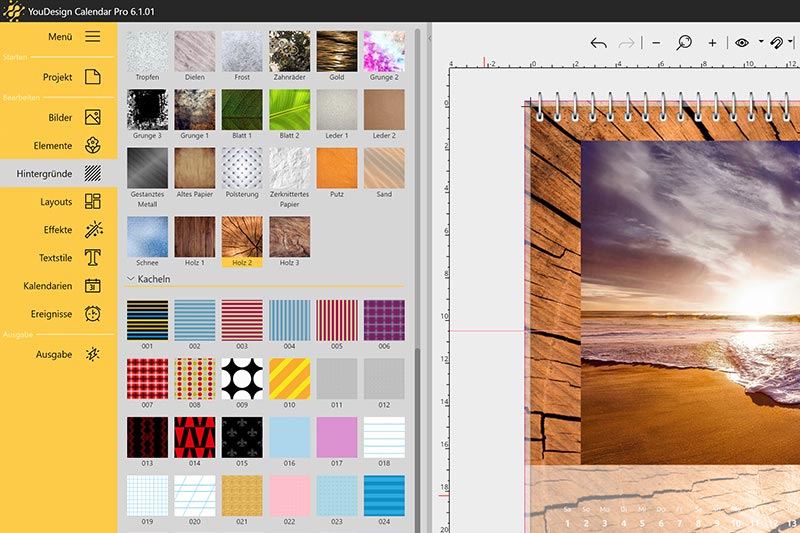Click the Ereignisse alarm clock icon
The height and width of the screenshot is (533, 800).
(x=93, y=313)
